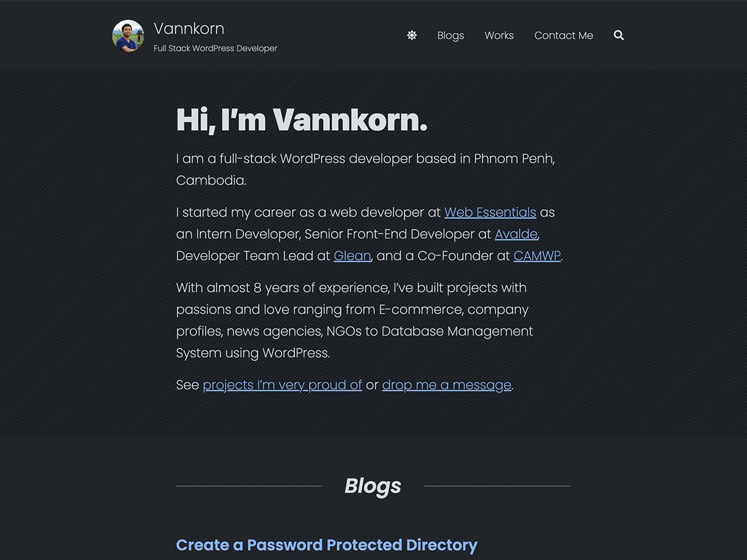Open "projects I'm very proud of" link
The height and width of the screenshot is (560, 747).
click(283, 385)
